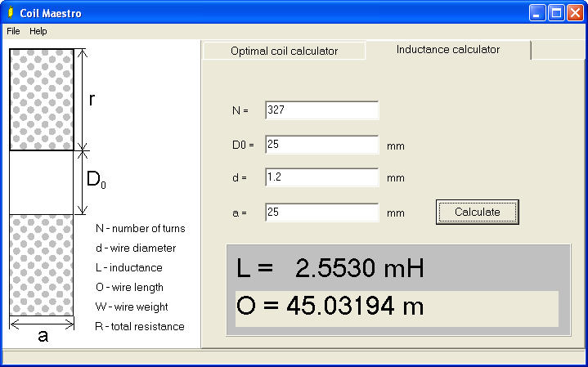Click the Calculate button
This screenshot has width=588, height=367.
pyautogui.click(x=478, y=213)
